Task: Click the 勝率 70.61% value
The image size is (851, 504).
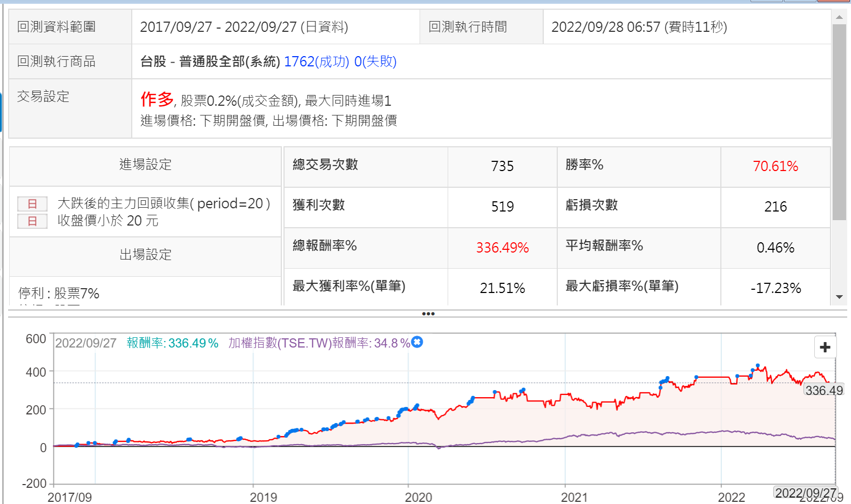Action: tap(775, 166)
